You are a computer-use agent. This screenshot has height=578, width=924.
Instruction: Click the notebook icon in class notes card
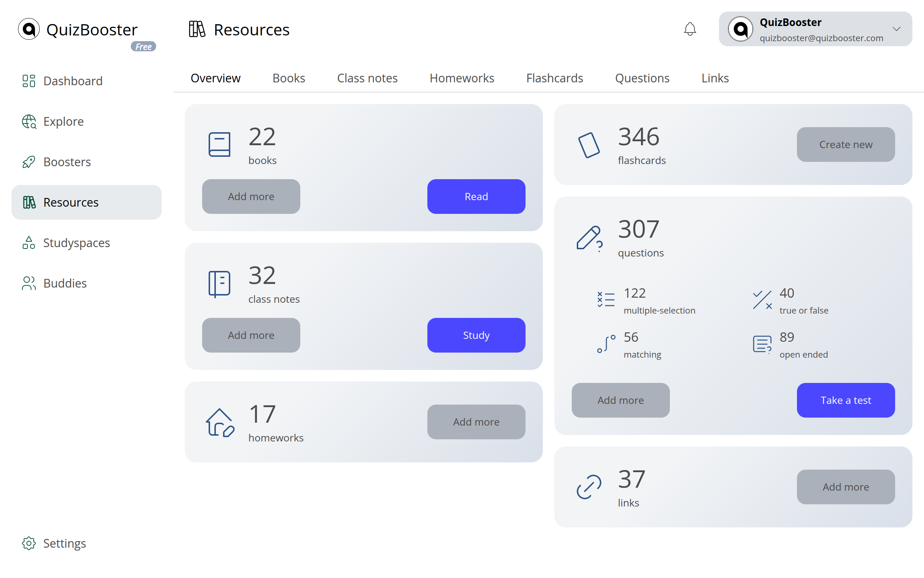219,284
